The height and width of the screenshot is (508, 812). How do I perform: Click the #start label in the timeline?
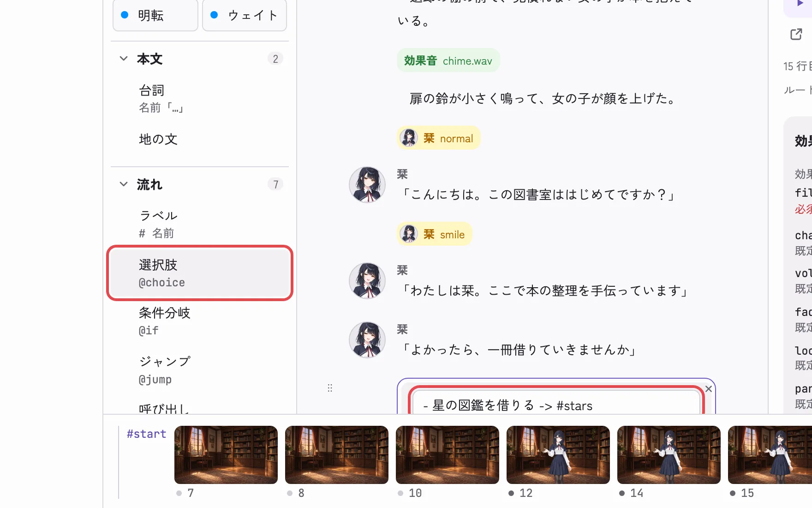146,434
